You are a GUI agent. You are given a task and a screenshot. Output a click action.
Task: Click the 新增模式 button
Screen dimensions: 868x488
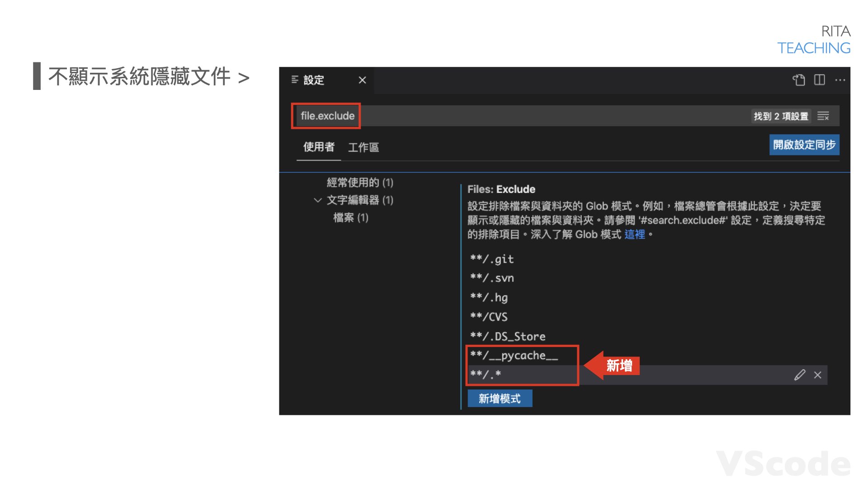[500, 398]
